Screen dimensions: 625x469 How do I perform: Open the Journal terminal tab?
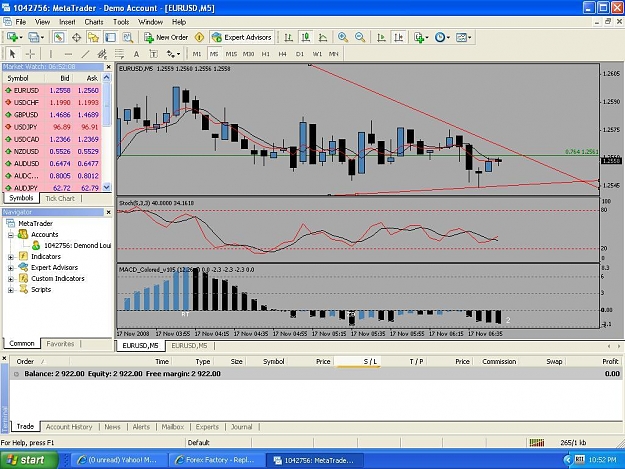[242, 427]
